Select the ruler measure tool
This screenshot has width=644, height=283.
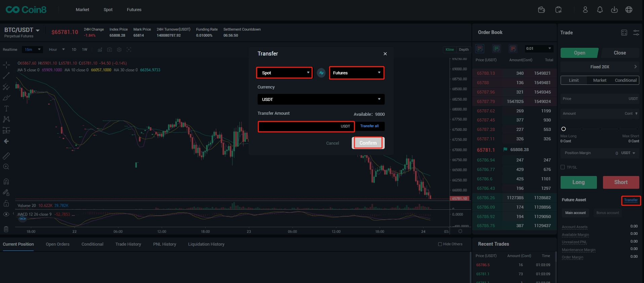(6, 156)
